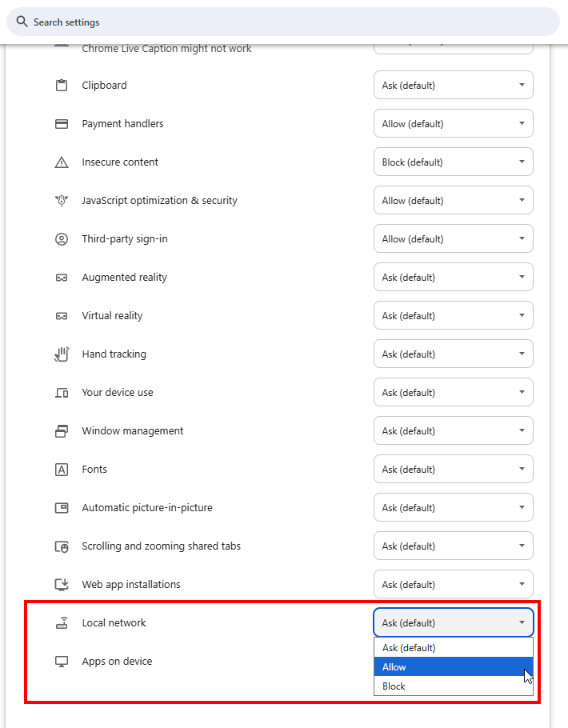The image size is (568, 728).
Task: Click the Window management icon
Action: pyautogui.click(x=62, y=431)
